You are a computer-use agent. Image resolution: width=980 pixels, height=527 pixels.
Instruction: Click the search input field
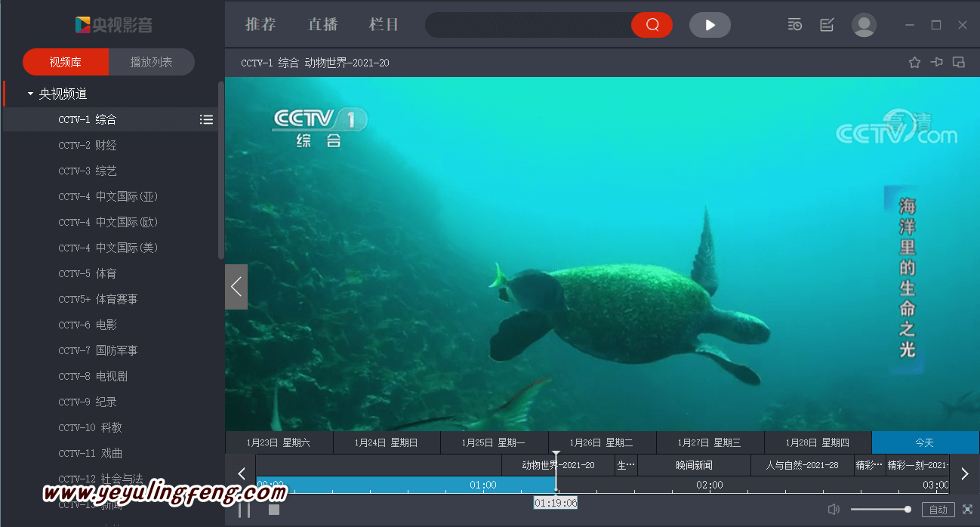(529, 25)
